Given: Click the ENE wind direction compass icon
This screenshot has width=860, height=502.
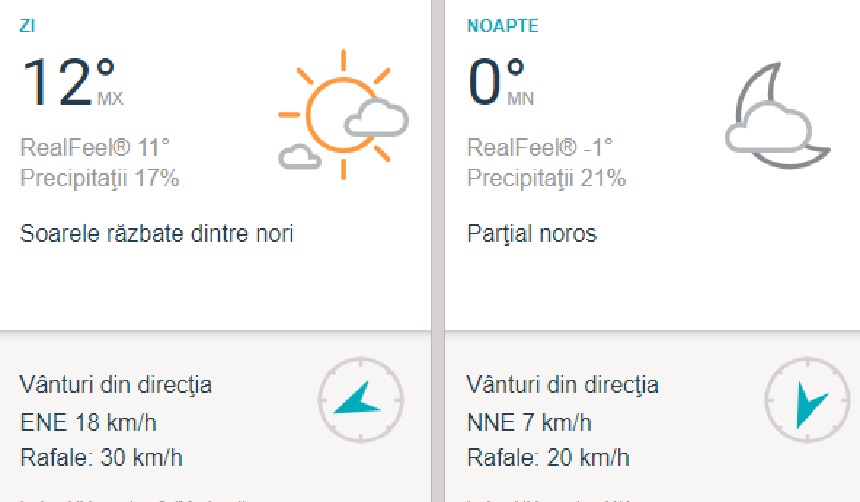Looking at the screenshot, I should [x=360, y=400].
